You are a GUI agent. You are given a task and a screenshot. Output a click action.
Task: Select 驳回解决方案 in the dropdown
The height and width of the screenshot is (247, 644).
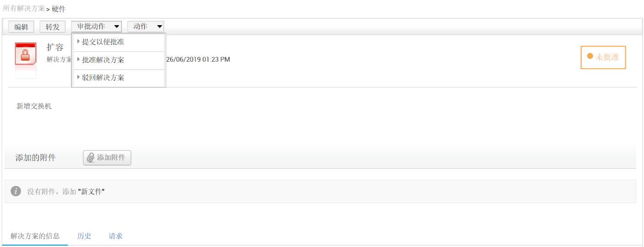coord(103,78)
